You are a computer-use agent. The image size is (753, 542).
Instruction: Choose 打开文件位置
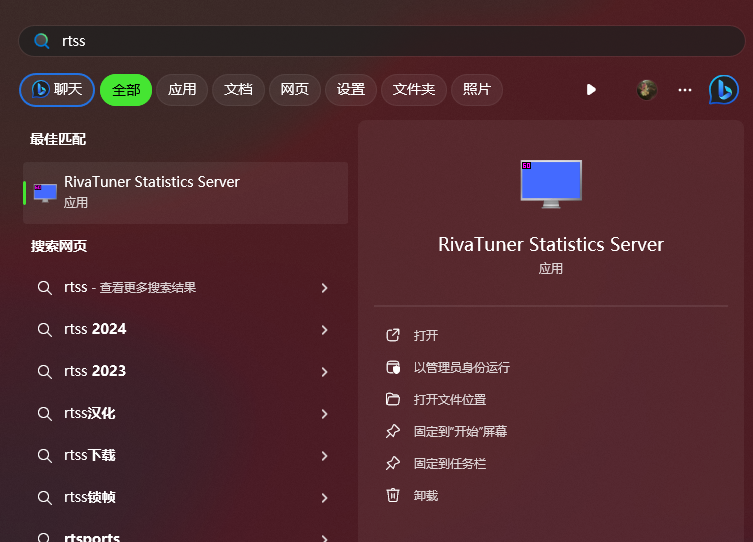click(x=449, y=399)
